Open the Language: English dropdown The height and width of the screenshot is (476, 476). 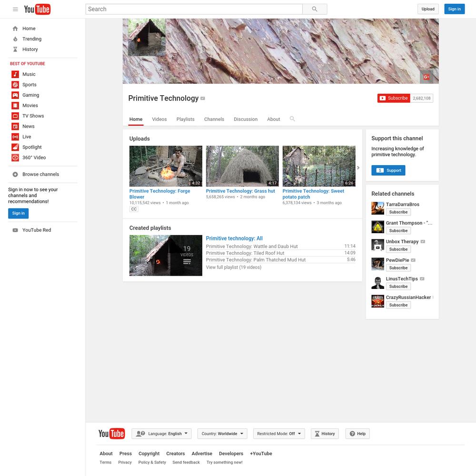pos(161,434)
